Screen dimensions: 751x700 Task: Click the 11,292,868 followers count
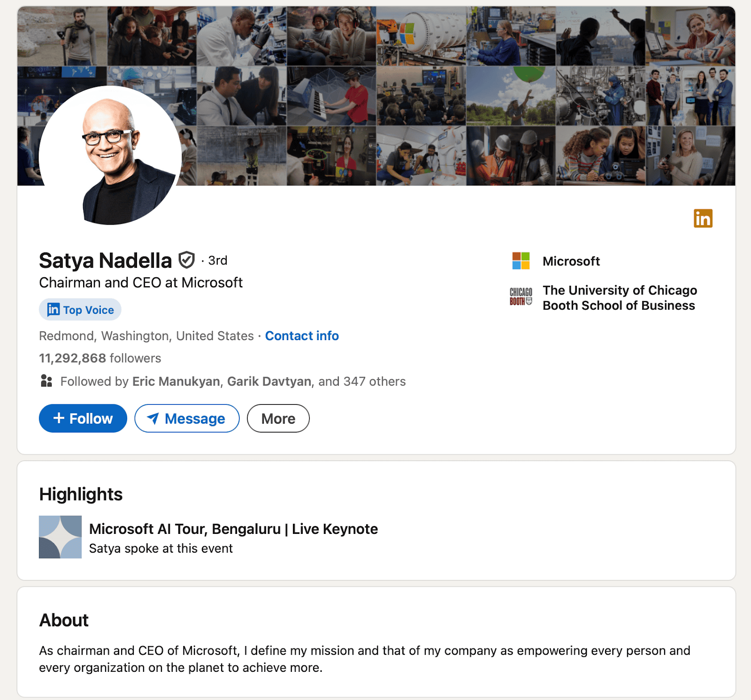[x=100, y=358]
